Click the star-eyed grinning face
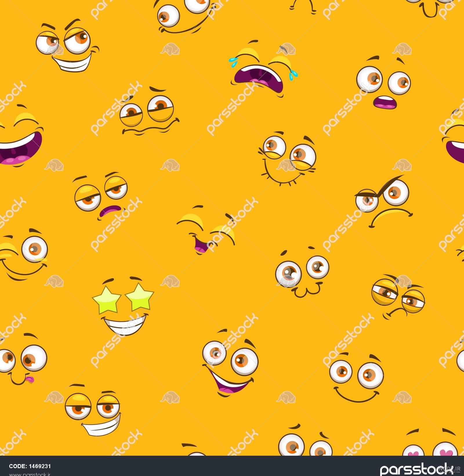This screenshot has width=464, height=476. 123,307
